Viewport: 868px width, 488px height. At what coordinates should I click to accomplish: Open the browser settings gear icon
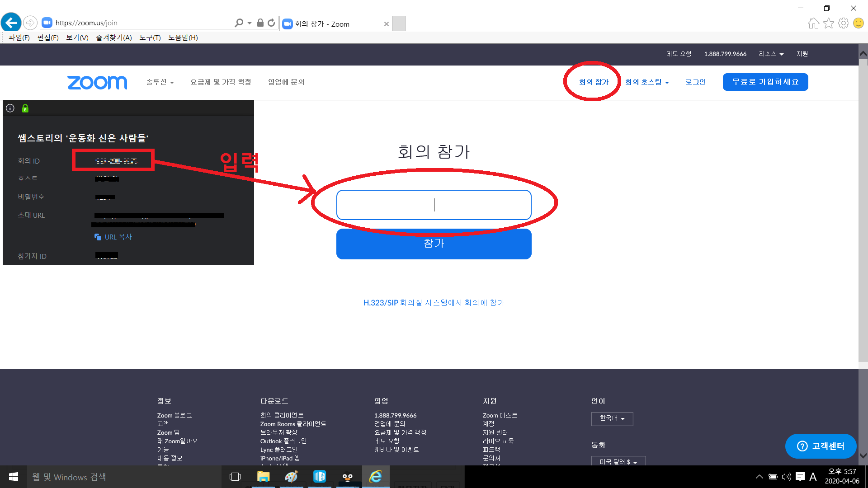pos(843,23)
